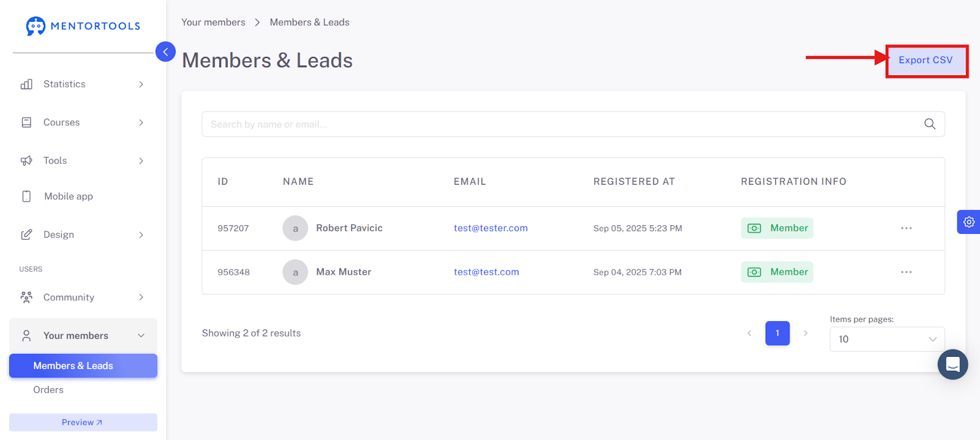Click the Your members breadcrumb
This screenshot has width=980, height=440.
(x=213, y=22)
